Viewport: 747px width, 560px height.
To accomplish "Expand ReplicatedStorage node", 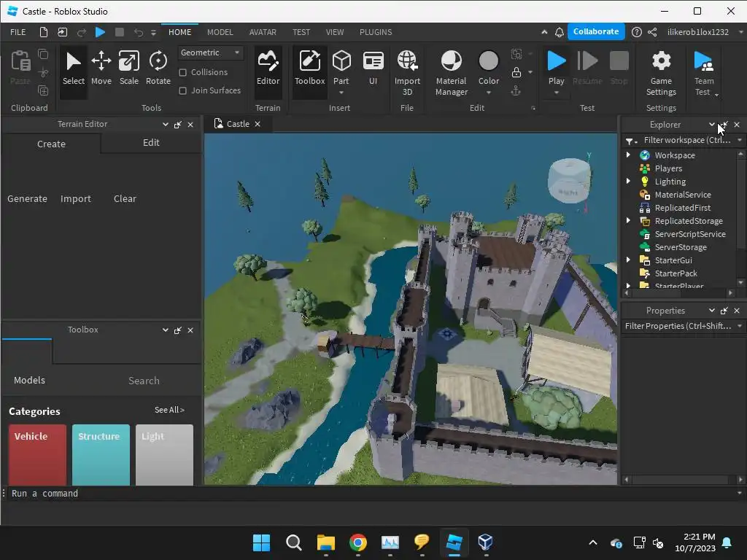I will coord(628,220).
